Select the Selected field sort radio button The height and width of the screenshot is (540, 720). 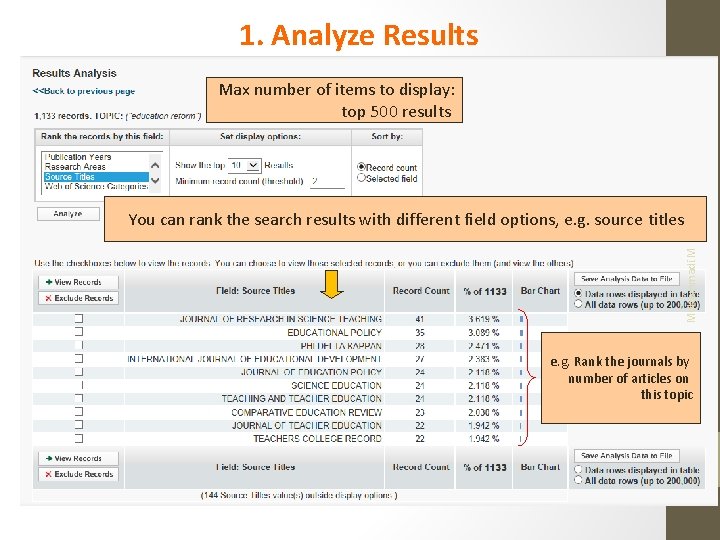pyautogui.click(x=361, y=178)
